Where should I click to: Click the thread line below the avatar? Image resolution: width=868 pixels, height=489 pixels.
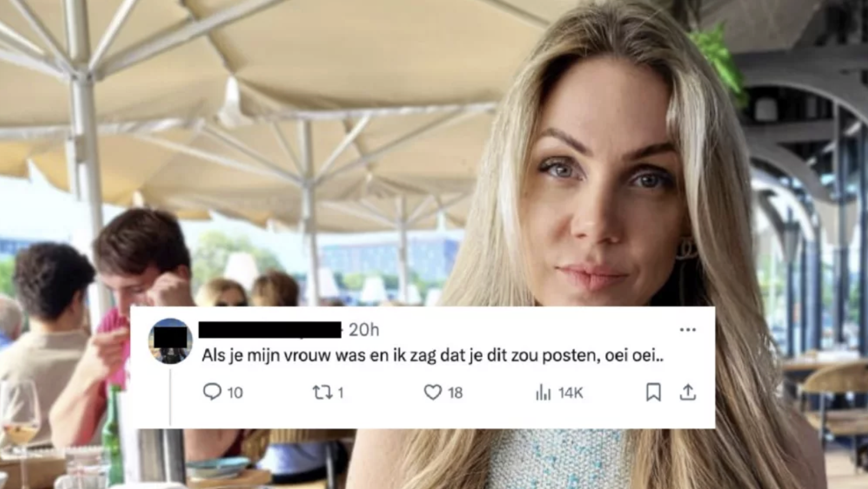pyautogui.click(x=170, y=397)
